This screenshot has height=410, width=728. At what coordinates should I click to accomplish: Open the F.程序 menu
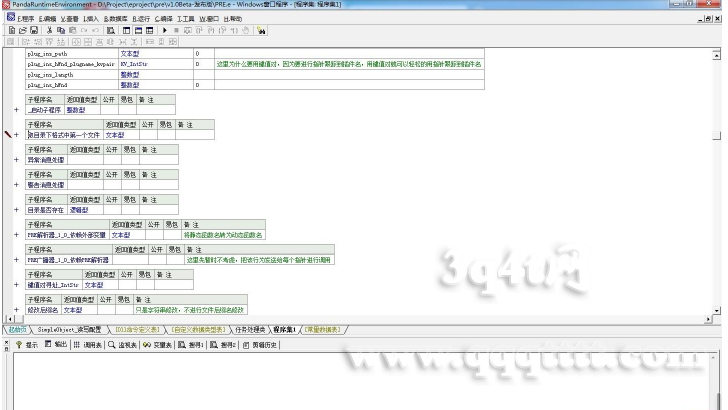pyautogui.click(x=26, y=19)
